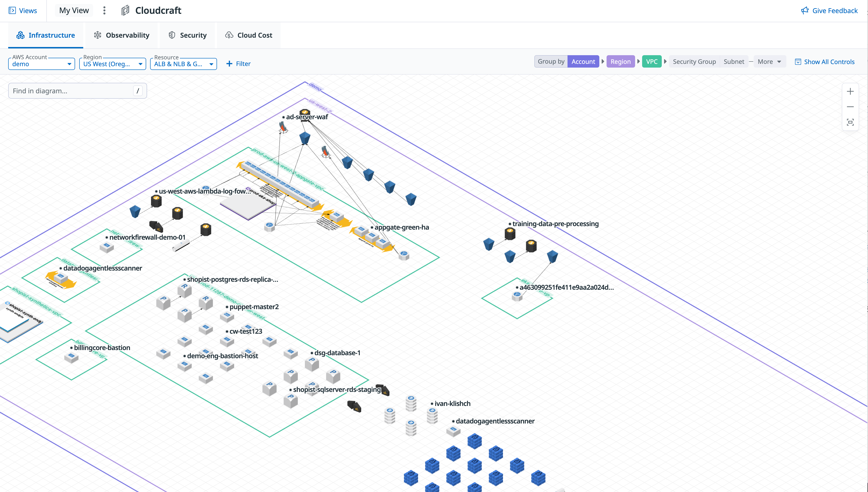Click Give Feedback link
Screen dimensions: 868x492
[829, 11]
